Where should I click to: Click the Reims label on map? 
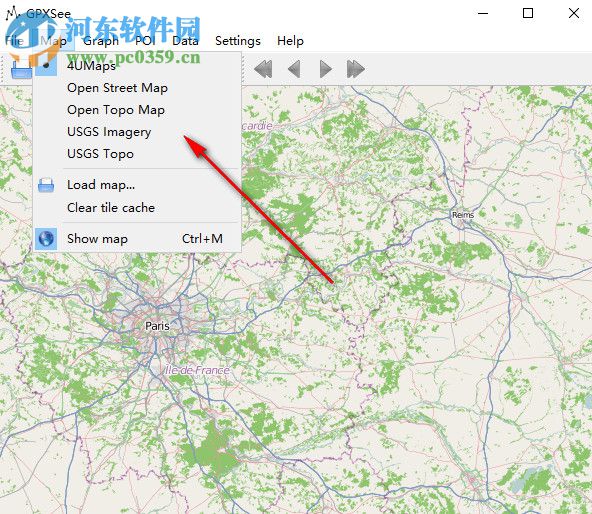tap(463, 215)
